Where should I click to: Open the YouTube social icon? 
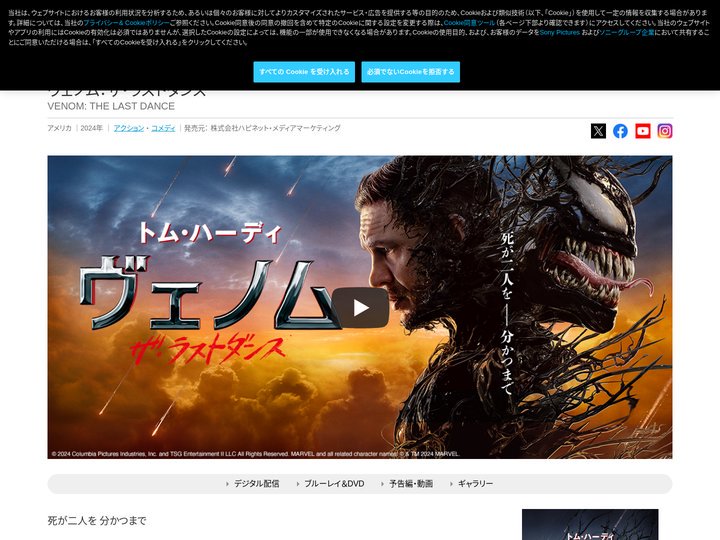click(643, 131)
